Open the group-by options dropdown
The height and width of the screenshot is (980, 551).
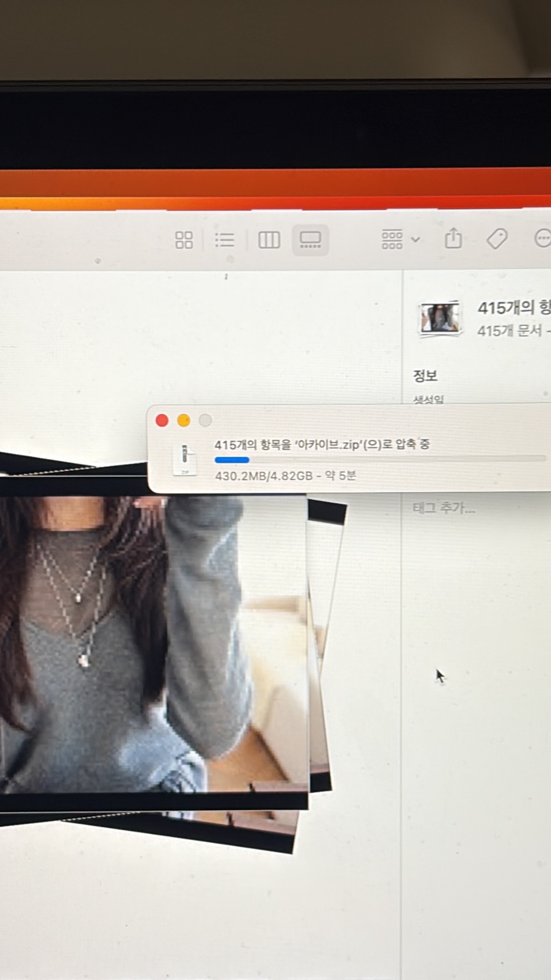click(401, 240)
